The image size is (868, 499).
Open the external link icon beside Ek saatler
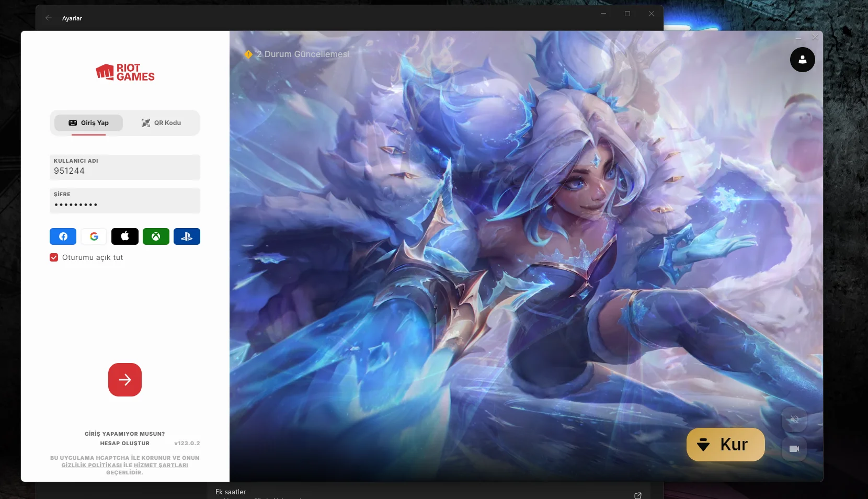click(638, 495)
